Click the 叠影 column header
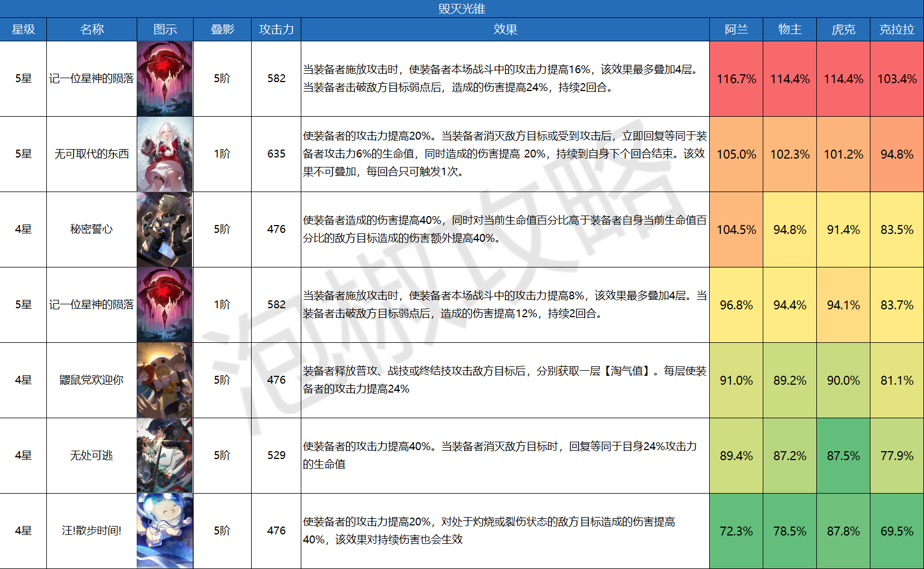 (222, 30)
